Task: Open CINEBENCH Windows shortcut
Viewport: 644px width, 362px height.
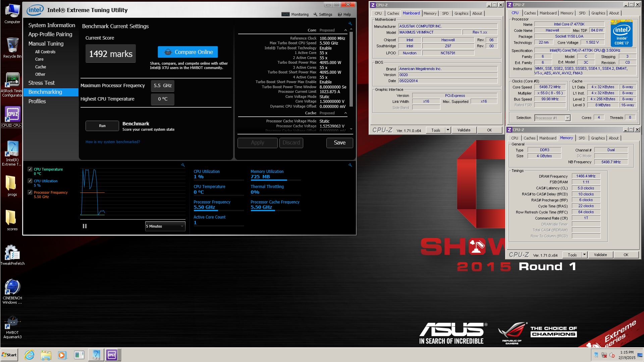Action: (12, 292)
